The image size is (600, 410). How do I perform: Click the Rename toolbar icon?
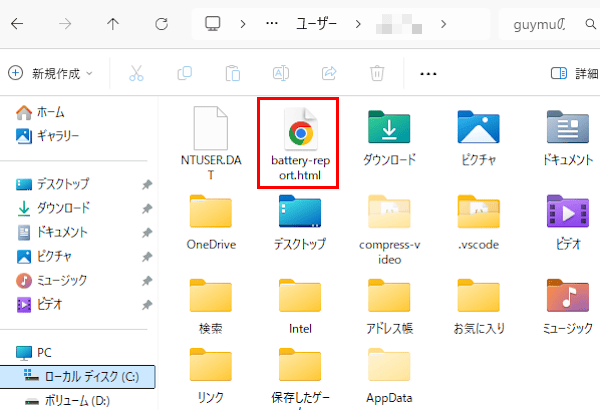click(280, 73)
